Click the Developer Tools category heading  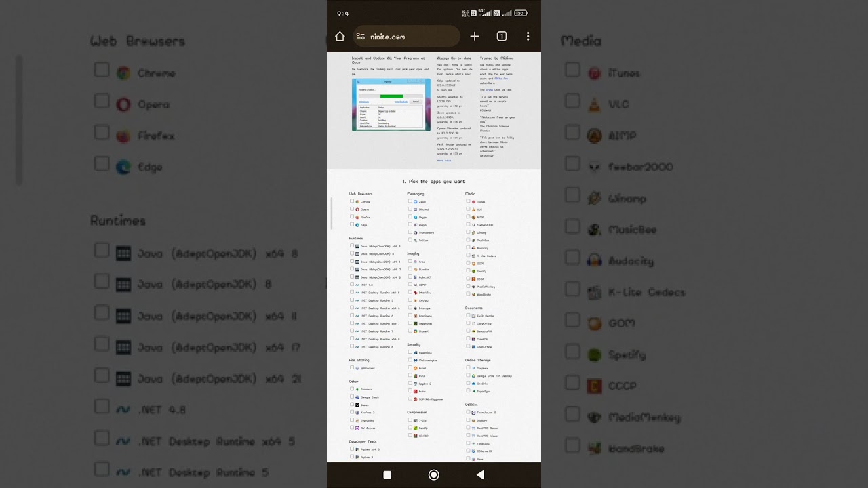pos(363,441)
